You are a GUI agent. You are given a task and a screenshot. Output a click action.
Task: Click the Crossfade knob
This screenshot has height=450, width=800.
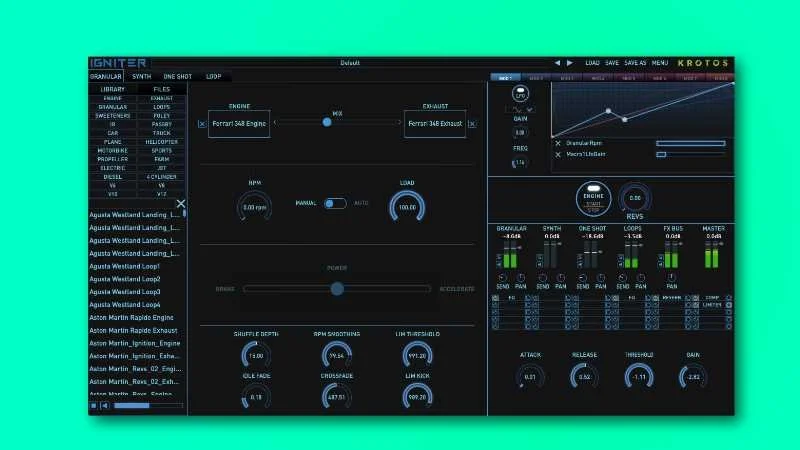[337, 396]
